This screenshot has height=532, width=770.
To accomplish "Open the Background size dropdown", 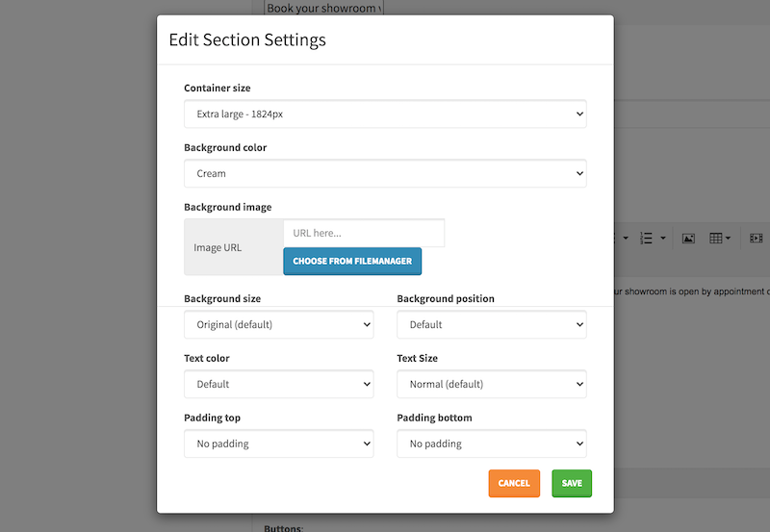I will tap(278, 324).
